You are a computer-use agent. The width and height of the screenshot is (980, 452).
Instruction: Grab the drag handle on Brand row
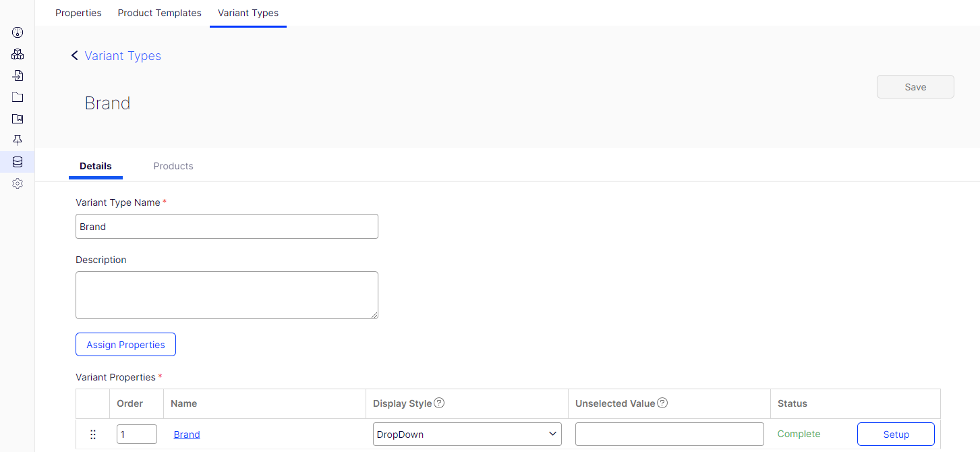pos(93,434)
